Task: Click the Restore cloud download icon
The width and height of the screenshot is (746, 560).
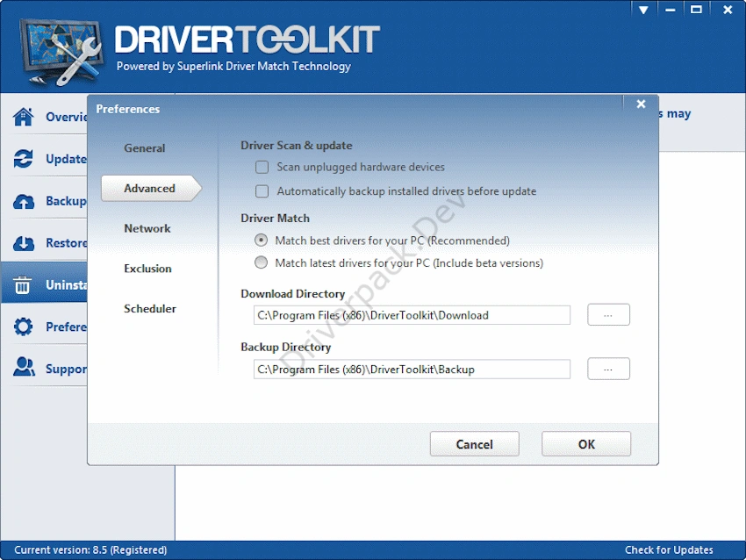Action: [x=24, y=243]
